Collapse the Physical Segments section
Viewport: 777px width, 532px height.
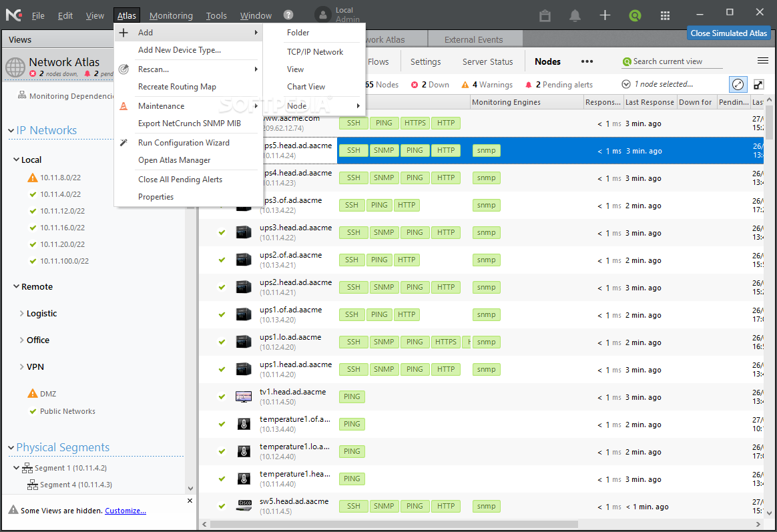tap(11, 448)
